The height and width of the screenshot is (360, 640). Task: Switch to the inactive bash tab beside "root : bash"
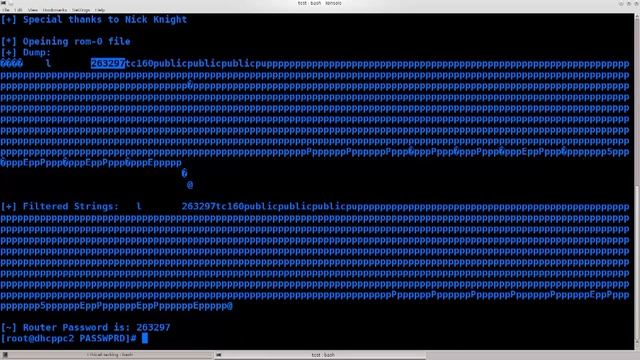coord(107,355)
